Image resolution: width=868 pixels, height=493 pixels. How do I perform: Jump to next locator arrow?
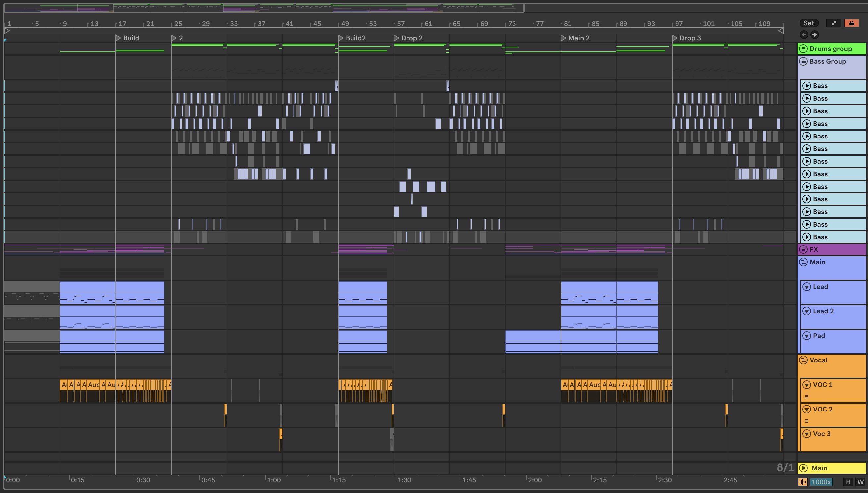click(815, 34)
